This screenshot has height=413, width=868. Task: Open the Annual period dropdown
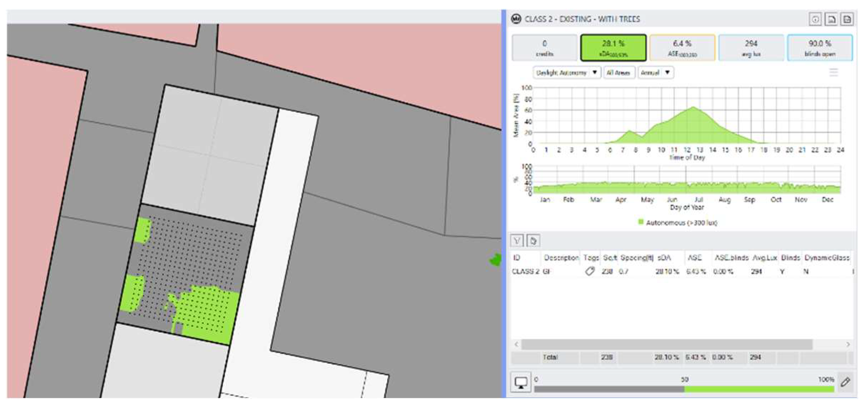click(x=655, y=72)
